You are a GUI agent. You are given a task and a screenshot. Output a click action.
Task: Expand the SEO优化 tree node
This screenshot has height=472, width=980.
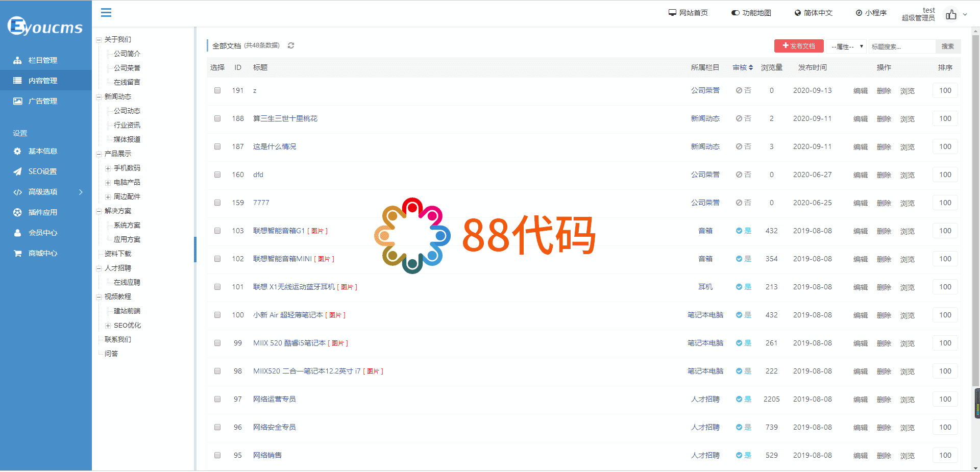coord(108,326)
